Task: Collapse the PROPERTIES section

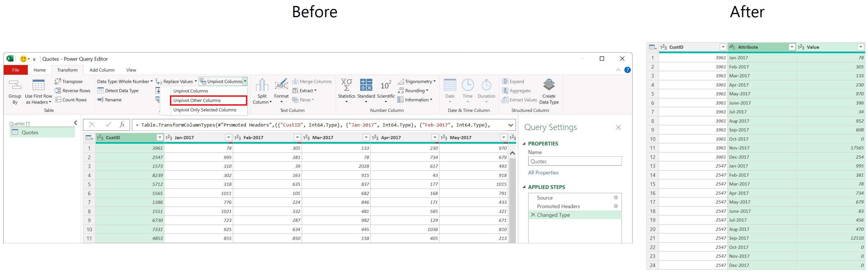Action: click(524, 144)
